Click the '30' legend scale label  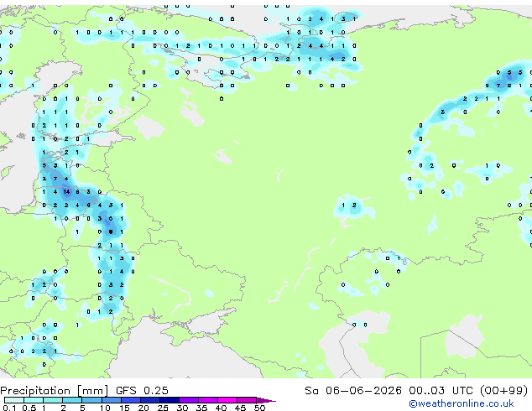[182, 408]
